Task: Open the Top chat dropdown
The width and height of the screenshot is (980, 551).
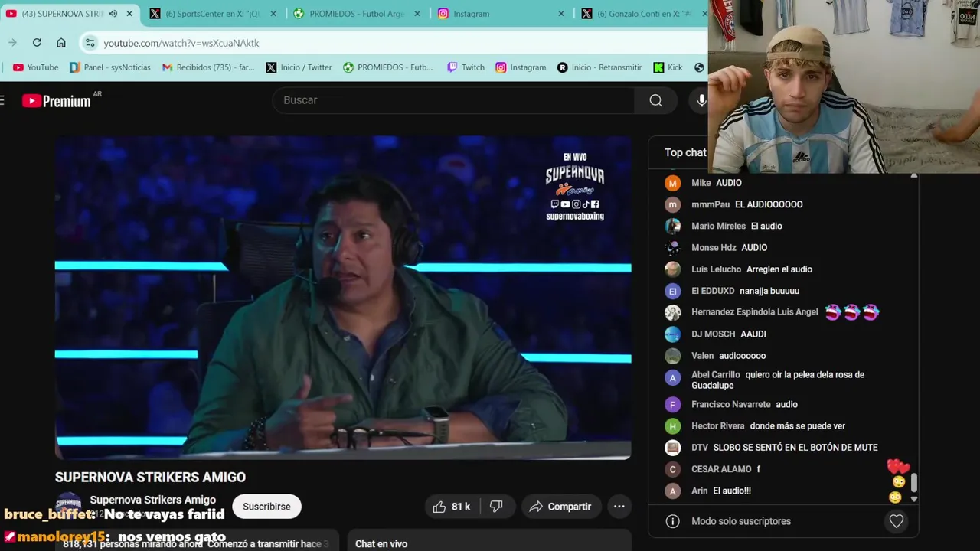Action: tap(685, 152)
